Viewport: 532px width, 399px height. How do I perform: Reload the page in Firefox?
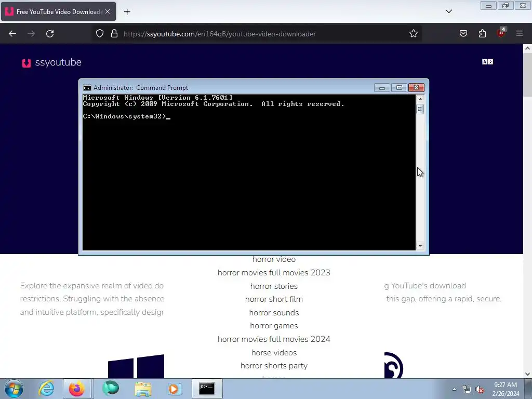coord(50,34)
